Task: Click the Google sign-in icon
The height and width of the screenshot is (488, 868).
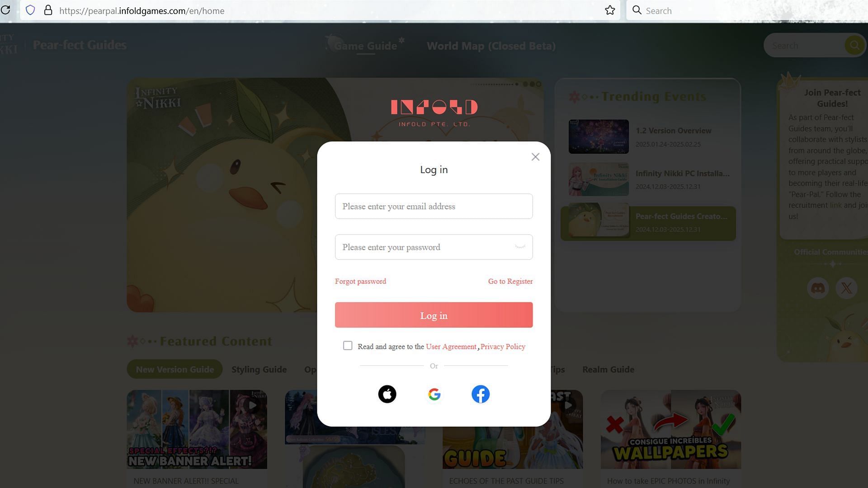Action: pyautogui.click(x=434, y=394)
